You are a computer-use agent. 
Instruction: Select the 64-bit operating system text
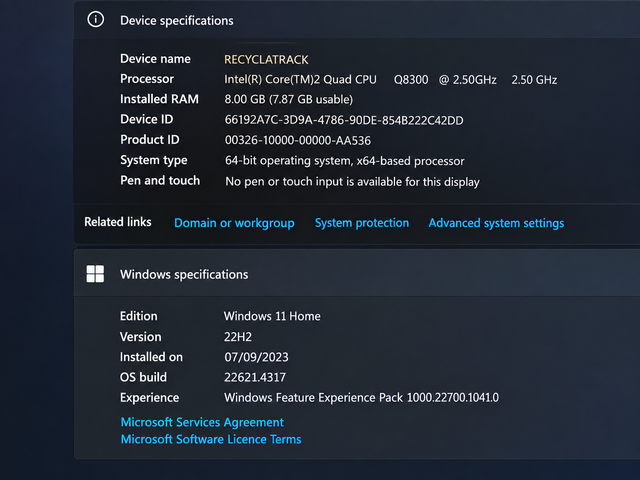[x=344, y=161]
